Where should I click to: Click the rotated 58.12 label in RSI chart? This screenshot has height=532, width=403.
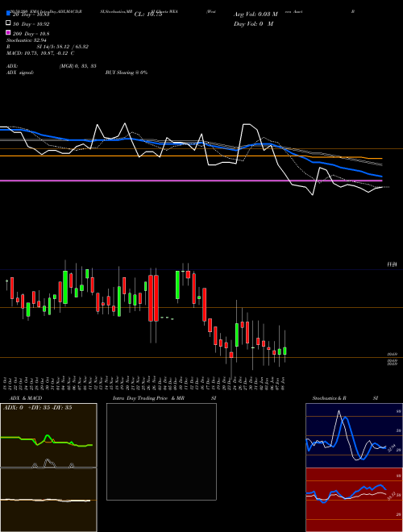coord(391,496)
